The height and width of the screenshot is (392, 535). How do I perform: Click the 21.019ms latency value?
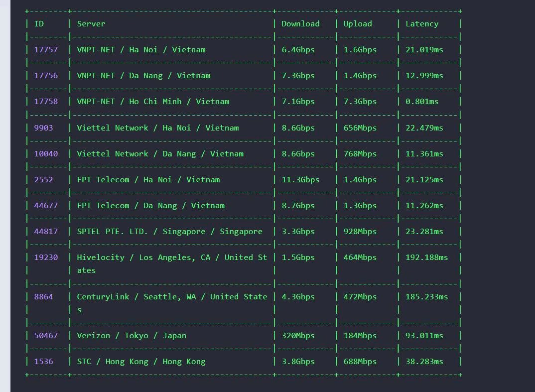tap(424, 50)
